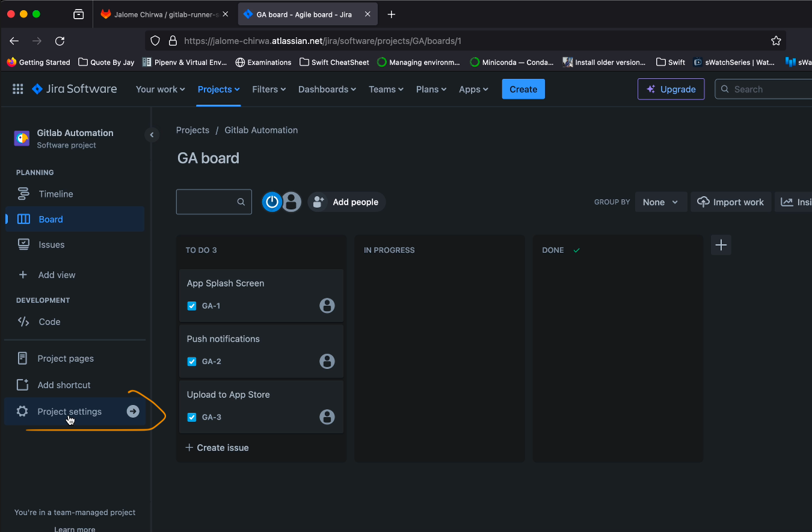Click the Learn more link
Image resolution: width=812 pixels, height=532 pixels.
pyautogui.click(x=75, y=529)
